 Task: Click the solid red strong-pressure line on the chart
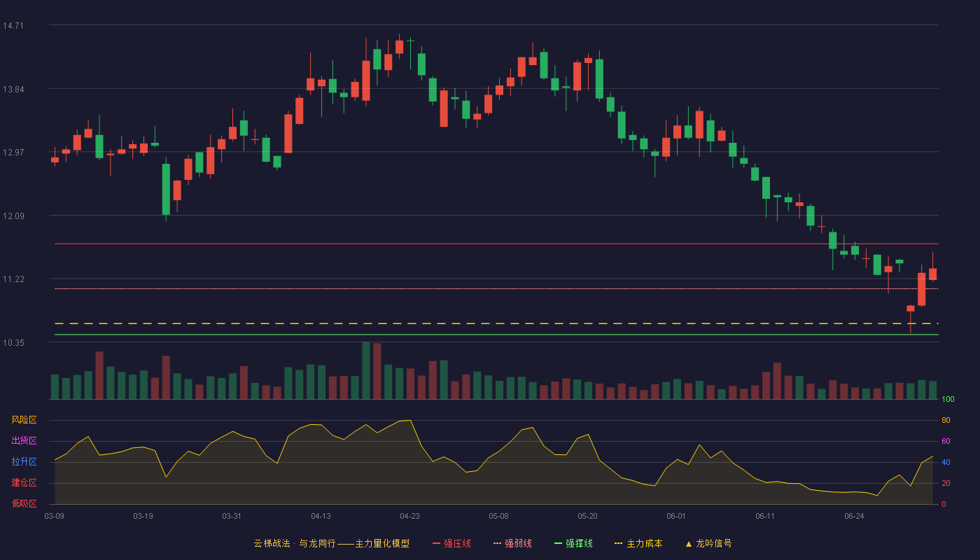tap(496, 244)
